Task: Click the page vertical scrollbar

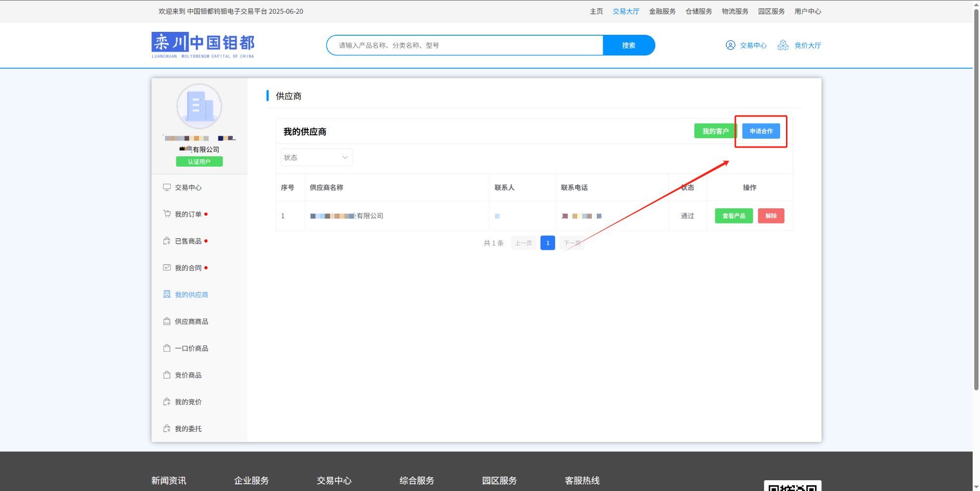Action: pos(976,196)
